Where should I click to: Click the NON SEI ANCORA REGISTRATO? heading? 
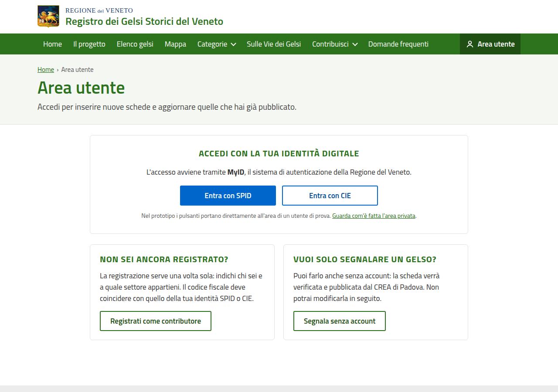(x=164, y=260)
